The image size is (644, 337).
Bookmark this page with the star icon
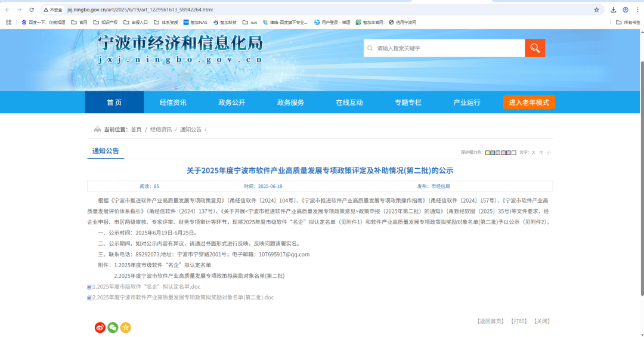pos(596,10)
